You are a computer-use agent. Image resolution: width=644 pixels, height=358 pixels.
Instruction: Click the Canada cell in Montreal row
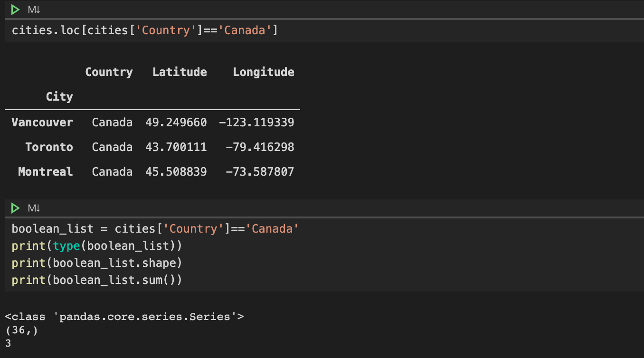tap(112, 172)
